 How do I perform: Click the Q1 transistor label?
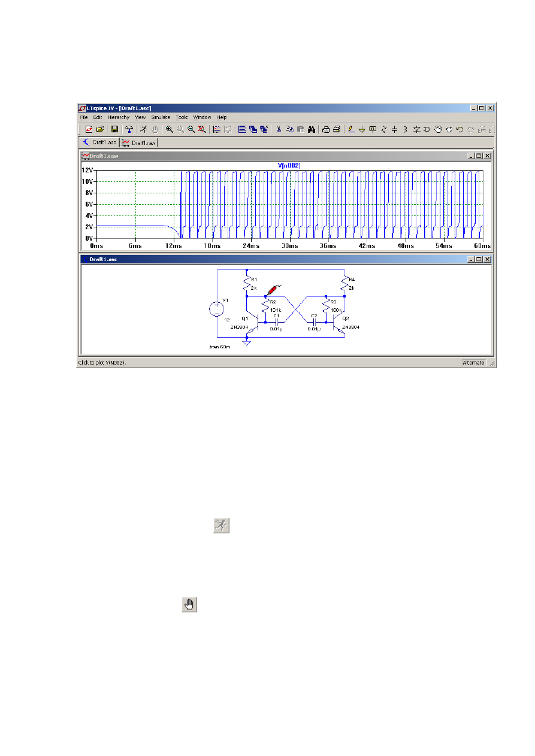(x=245, y=319)
